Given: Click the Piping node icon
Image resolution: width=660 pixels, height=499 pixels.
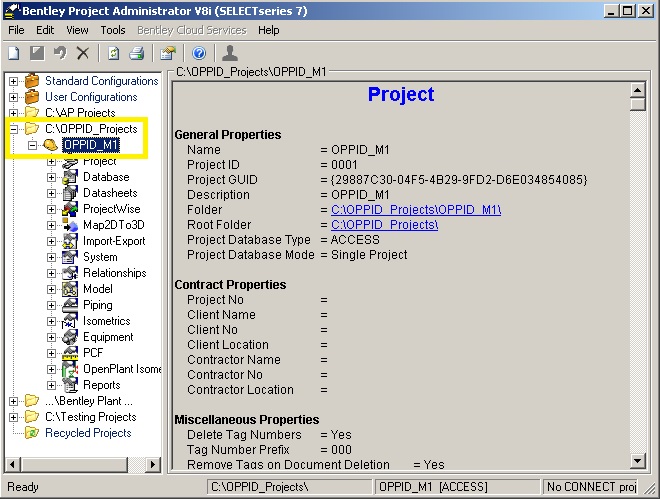Looking at the screenshot, I should (x=70, y=305).
